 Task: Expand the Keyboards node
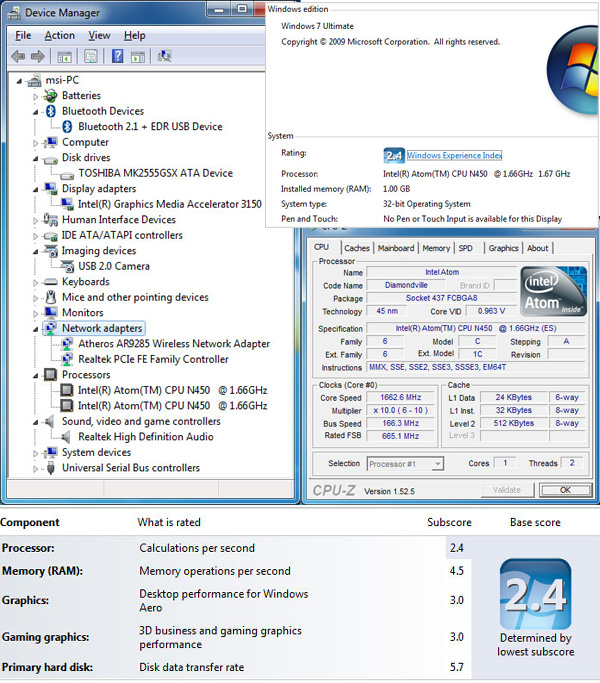coord(36,283)
